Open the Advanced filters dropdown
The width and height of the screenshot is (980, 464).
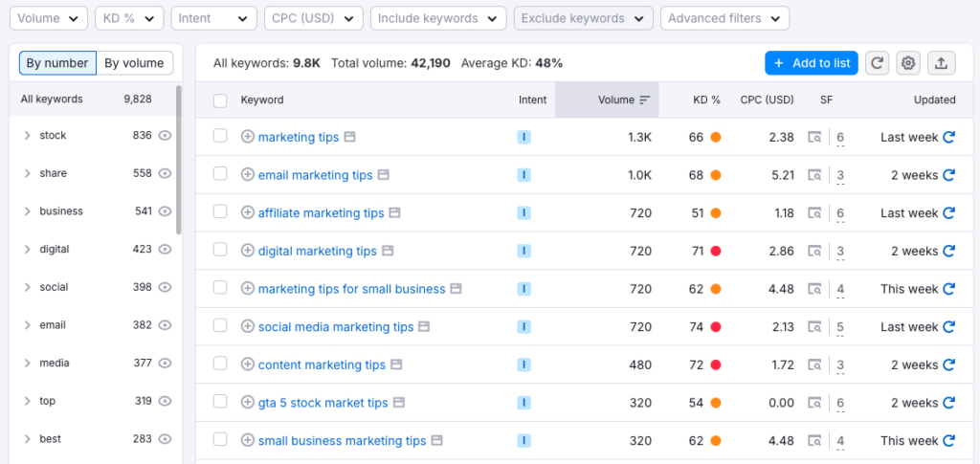(724, 18)
